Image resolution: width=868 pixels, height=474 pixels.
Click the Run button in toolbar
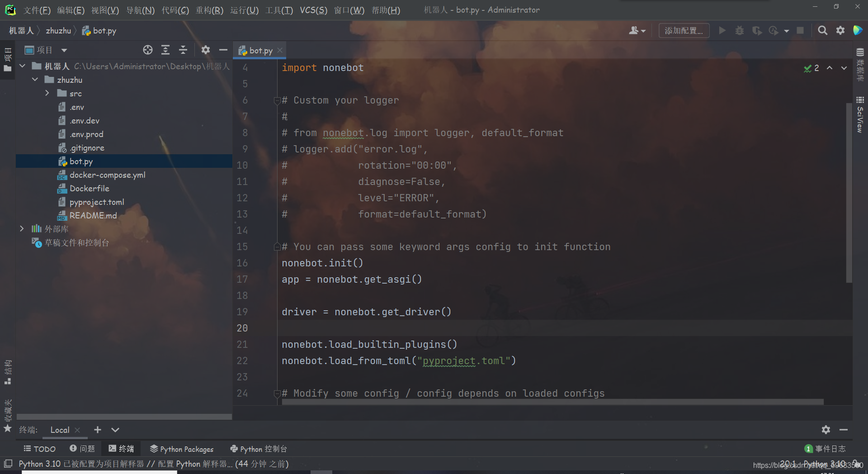(x=722, y=30)
